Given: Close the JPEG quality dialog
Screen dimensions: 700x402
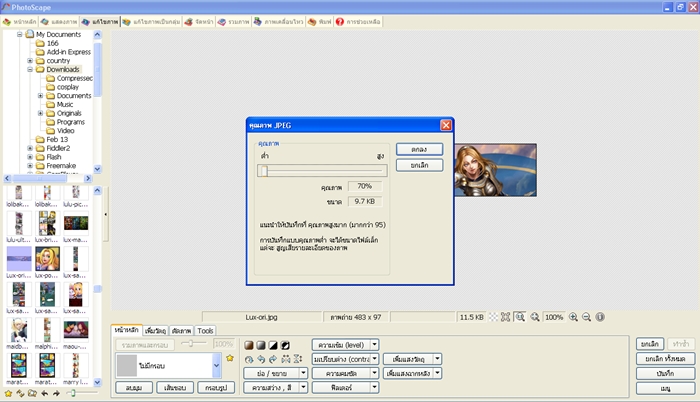Looking at the screenshot, I should (x=446, y=126).
